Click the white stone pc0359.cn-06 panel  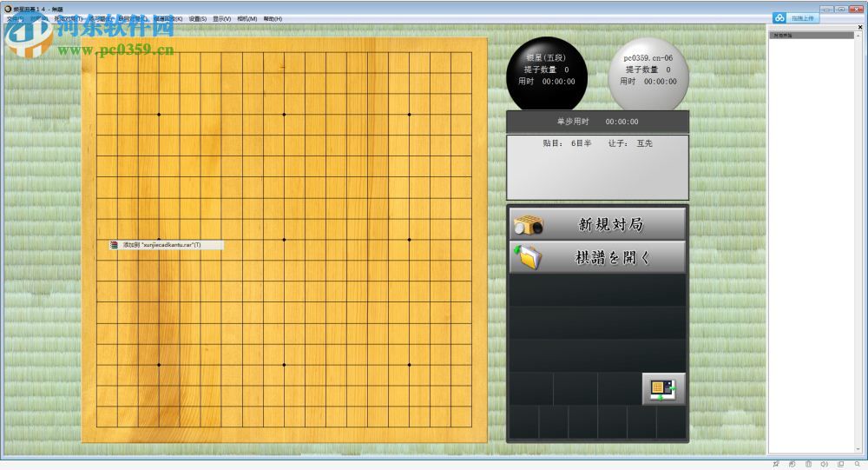click(x=648, y=73)
